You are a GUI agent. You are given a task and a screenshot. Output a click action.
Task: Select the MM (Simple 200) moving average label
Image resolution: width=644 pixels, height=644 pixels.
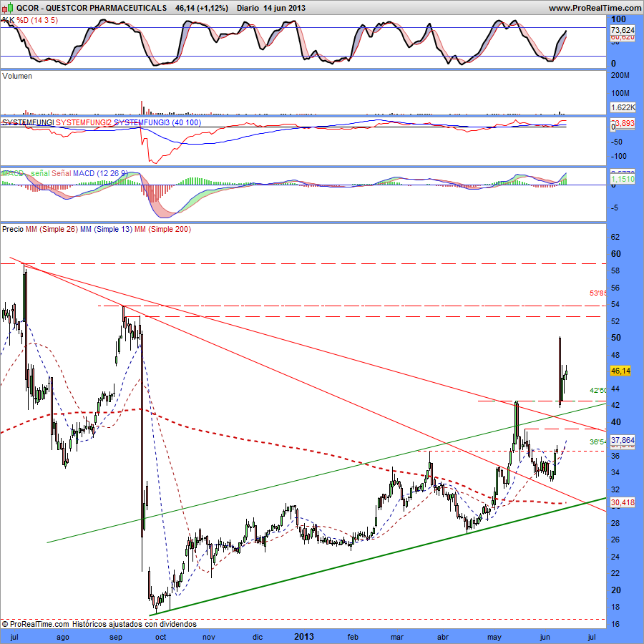(163, 229)
